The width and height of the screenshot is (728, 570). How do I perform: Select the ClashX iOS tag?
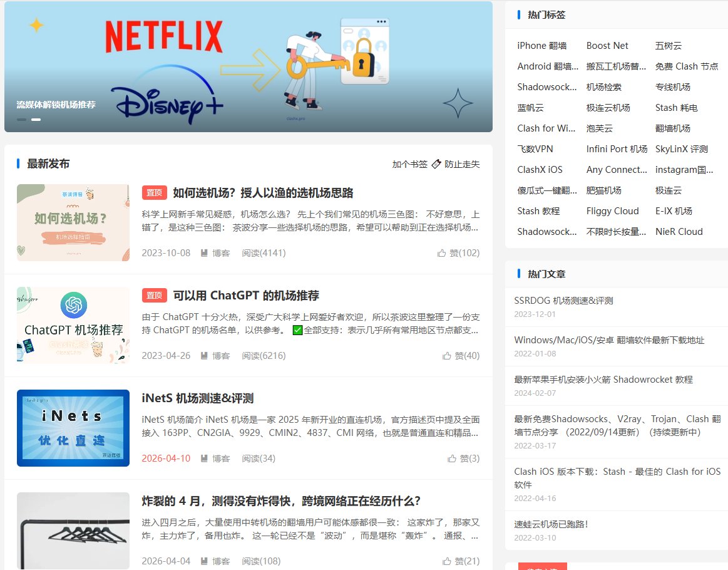point(540,170)
